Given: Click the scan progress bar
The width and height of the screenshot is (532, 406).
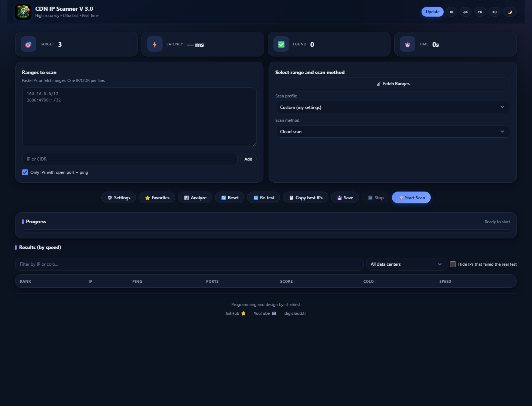Looking at the screenshot, I should click(266, 231).
